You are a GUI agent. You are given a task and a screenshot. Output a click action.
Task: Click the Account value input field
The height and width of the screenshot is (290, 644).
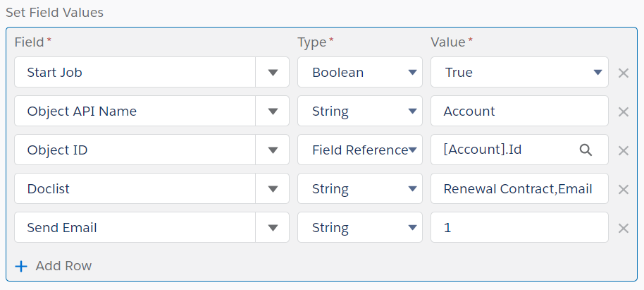click(x=519, y=111)
